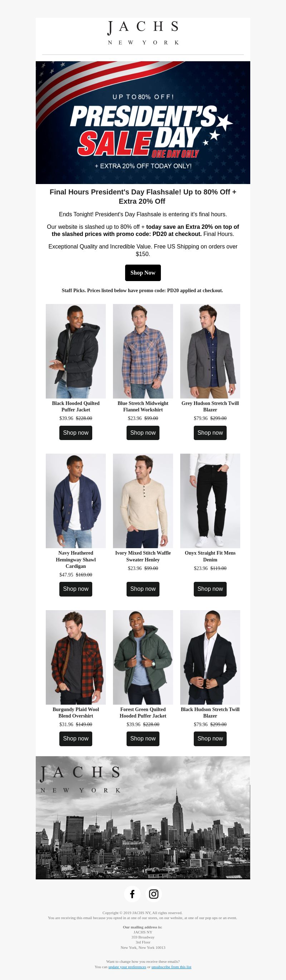The image size is (286, 980).
Task: Open the Onyx Straight Fit Denim photo
Action: pos(210,501)
